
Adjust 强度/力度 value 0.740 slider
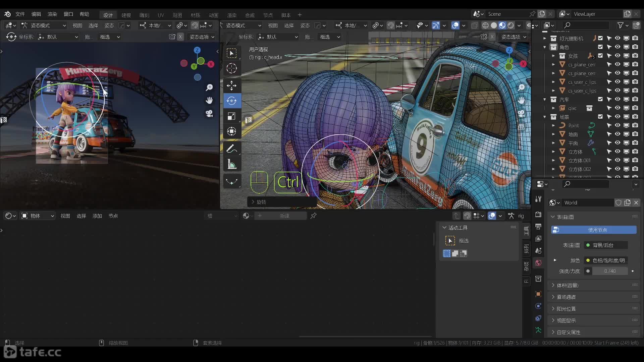point(610,271)
